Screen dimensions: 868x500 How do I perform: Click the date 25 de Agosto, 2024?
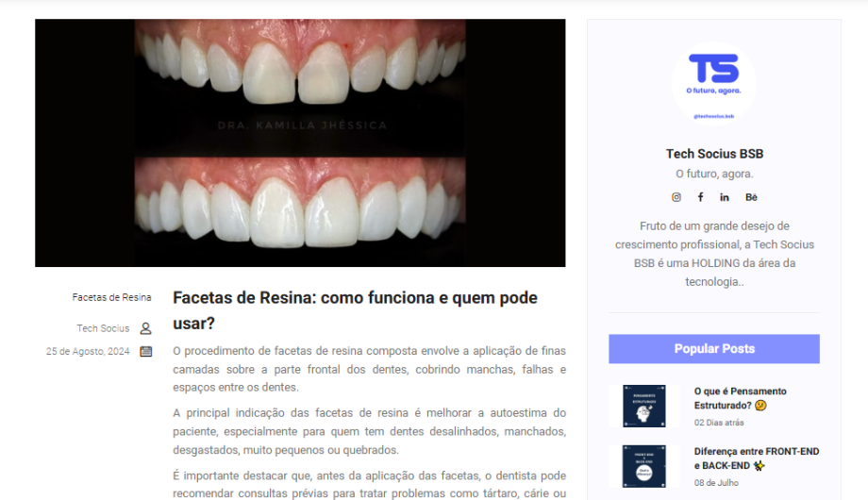(88, 352)
